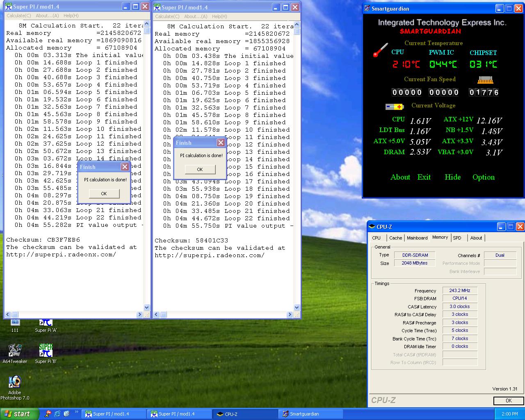This screenshot has height=420, width=525.
Task: Open the SPD tab in CPU-Z
Action: [457, 238]
